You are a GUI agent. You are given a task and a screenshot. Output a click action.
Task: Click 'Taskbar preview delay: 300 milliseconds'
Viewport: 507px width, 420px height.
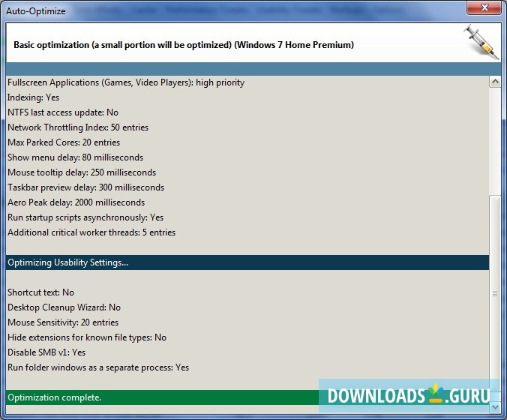pyautogui.click(x=85, y=187)
